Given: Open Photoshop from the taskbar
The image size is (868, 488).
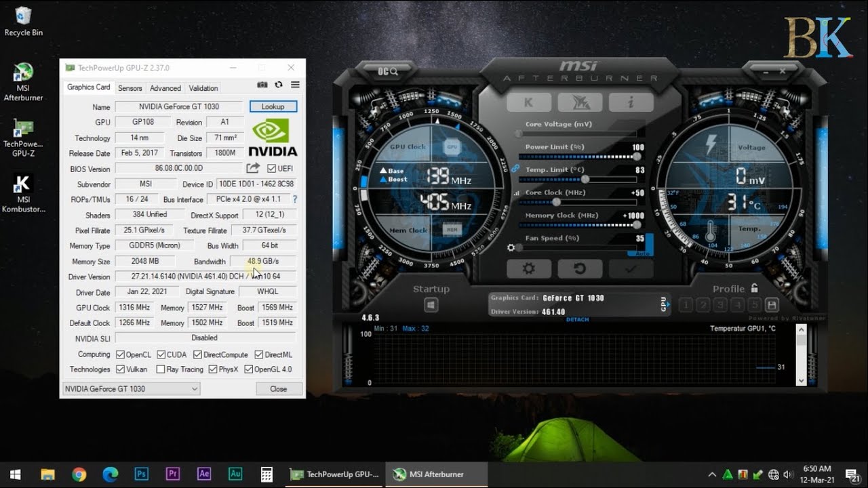Looking at the screenshot, I should click(142, 474).
